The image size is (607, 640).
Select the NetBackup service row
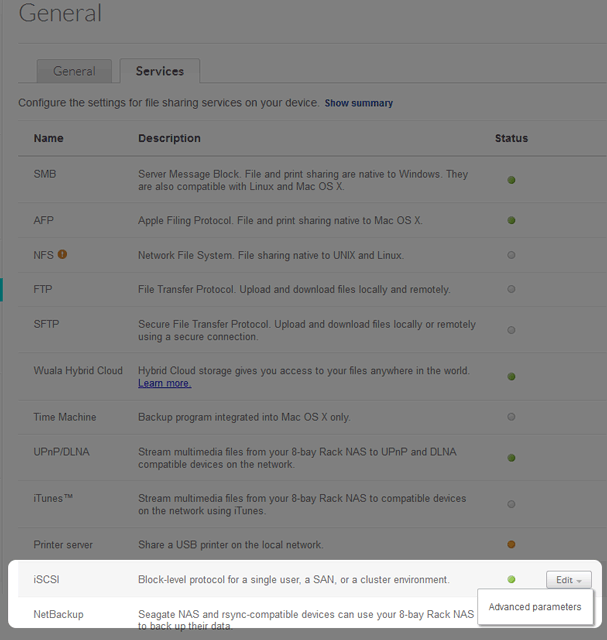tap(59, 613)
